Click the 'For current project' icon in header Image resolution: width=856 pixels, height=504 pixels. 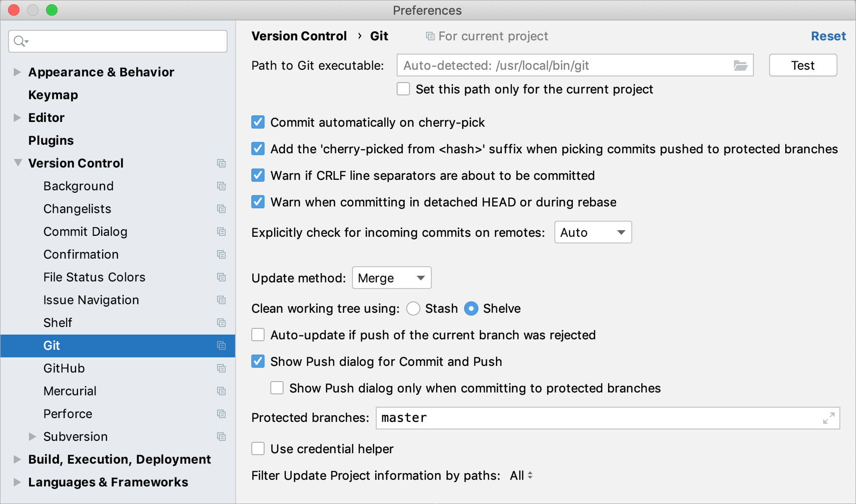[x=430, y=37]
